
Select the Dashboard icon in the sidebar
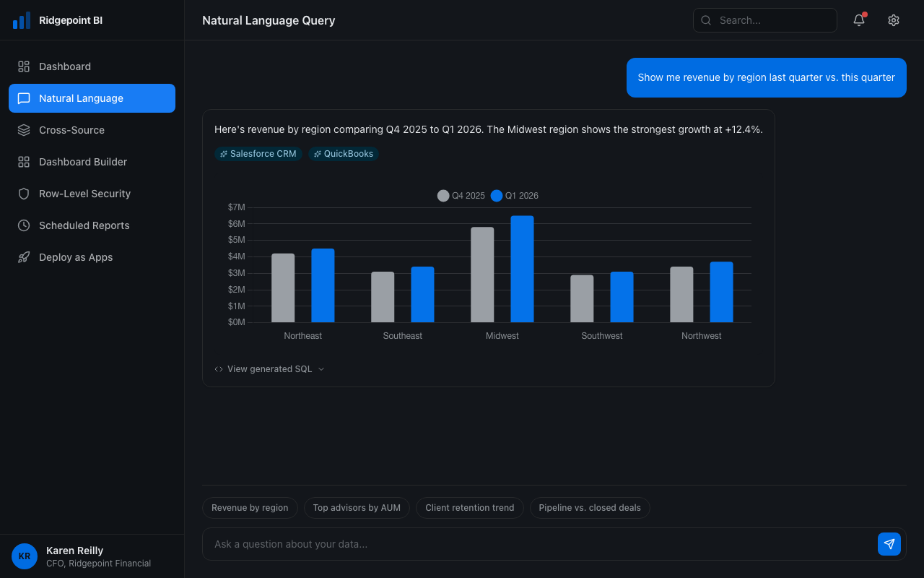tap(24, 66)
